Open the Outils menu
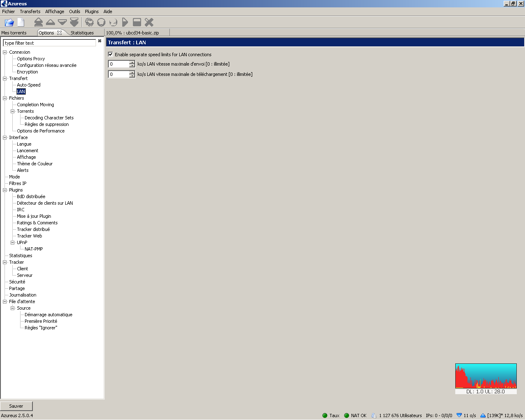The width and height of the screenshot is (525, 420). pos(74,11)
